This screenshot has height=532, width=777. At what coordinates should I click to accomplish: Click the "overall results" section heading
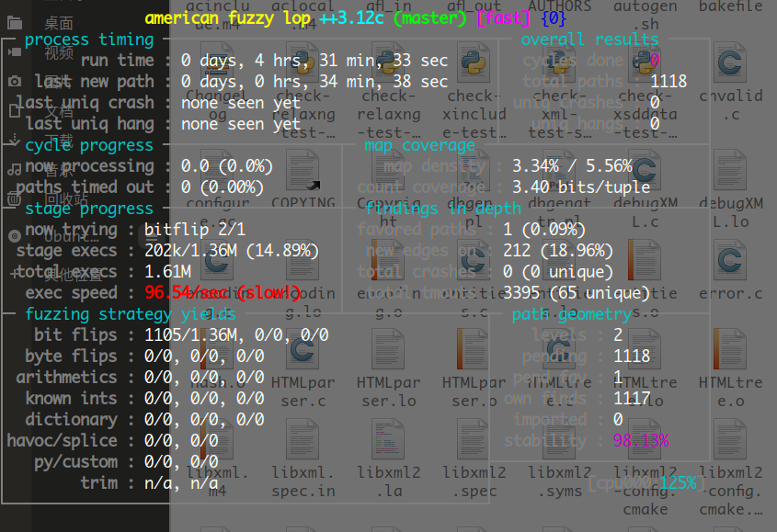pos(589,40)
